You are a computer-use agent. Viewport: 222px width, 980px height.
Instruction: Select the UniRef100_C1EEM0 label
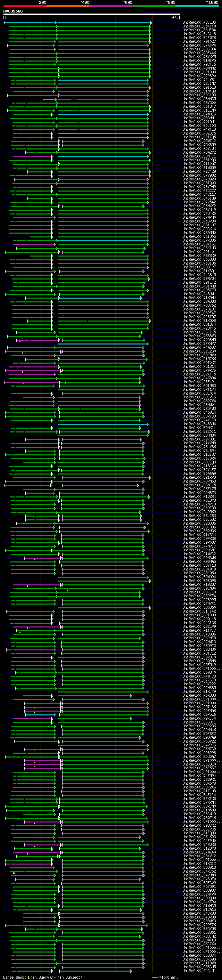point(199,110)
